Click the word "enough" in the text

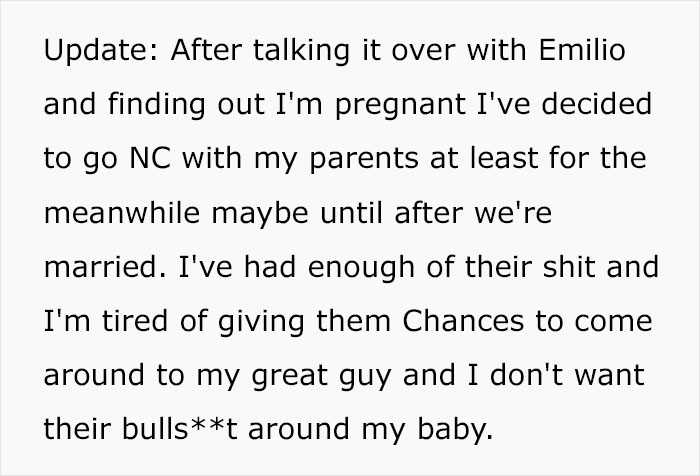tap(361, 269)
